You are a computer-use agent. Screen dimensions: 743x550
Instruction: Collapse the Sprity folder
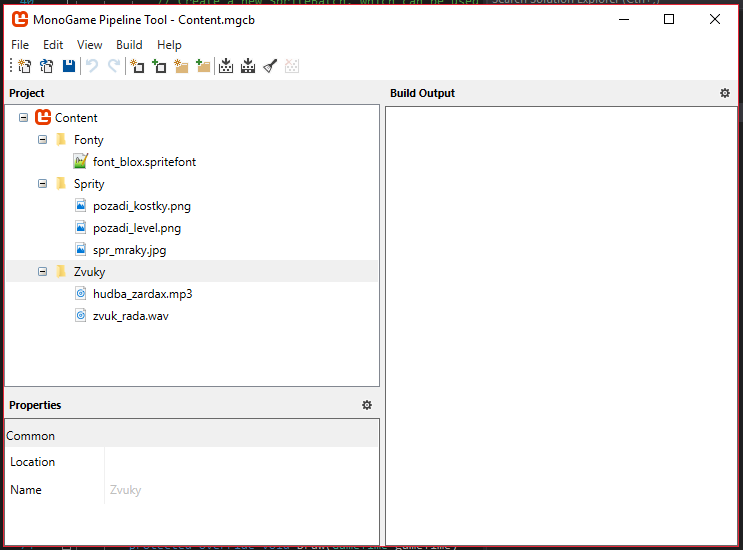click(x=43, y=184)
